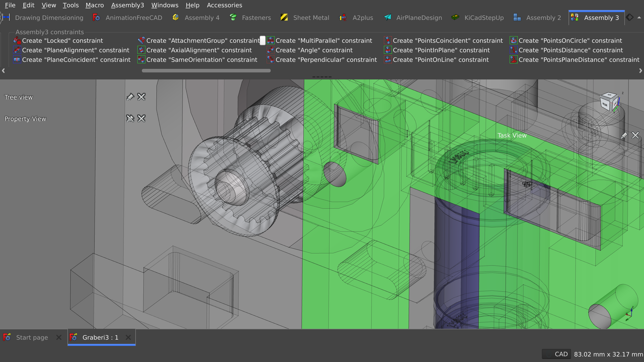Toggle pin on Property View panel
The width and height of the screenshot is (644, 362).
pyautogui.click(x=130, y=118)
